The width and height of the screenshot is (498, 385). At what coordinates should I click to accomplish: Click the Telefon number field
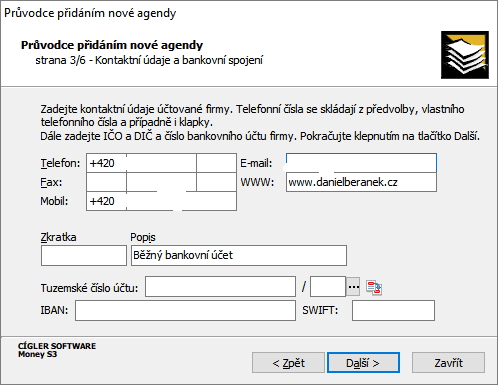pyautogui.click(x=161, y=163)
